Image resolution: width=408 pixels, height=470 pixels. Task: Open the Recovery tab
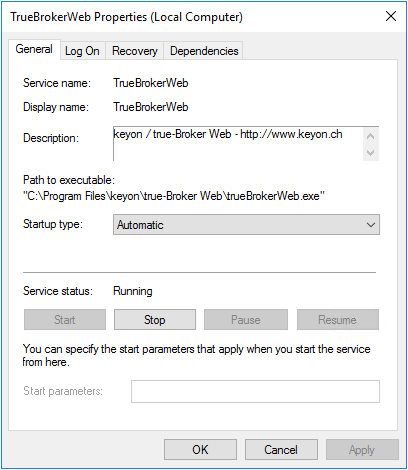click(134, 51)
